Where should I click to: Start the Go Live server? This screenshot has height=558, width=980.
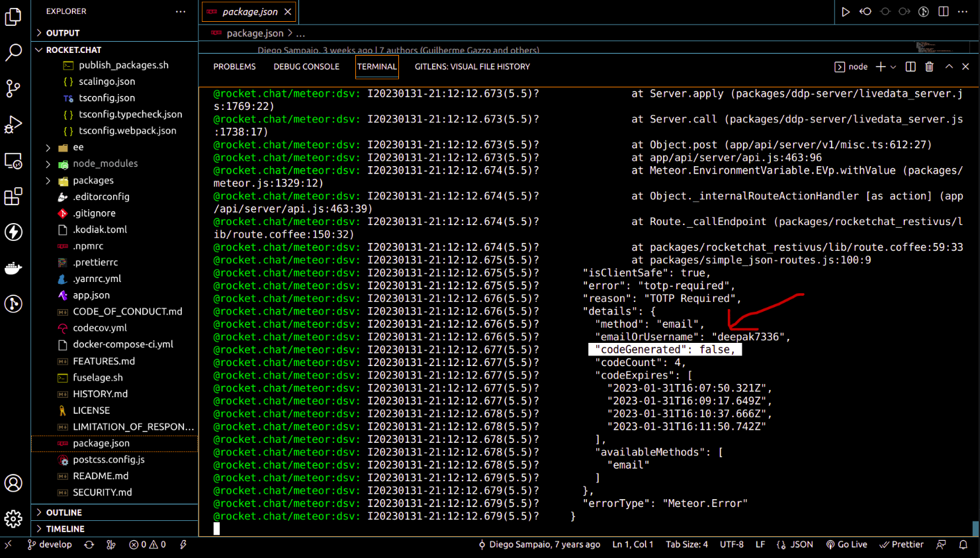click(x=846, y=544)
